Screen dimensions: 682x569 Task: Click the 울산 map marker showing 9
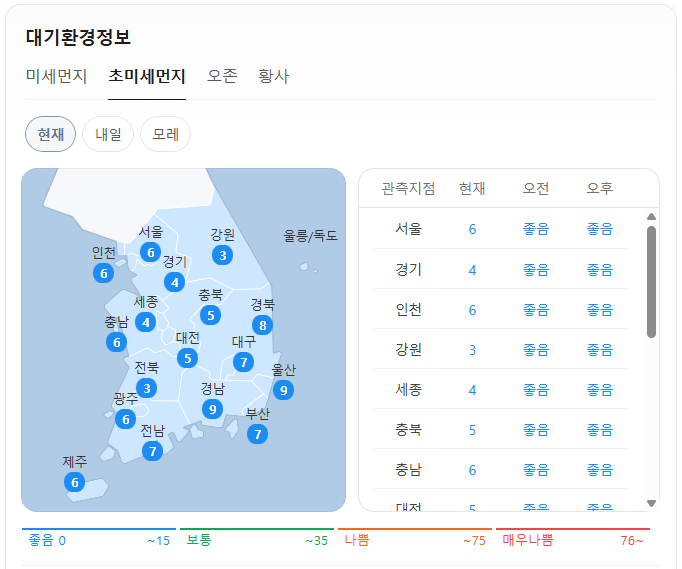pos(284,391)
